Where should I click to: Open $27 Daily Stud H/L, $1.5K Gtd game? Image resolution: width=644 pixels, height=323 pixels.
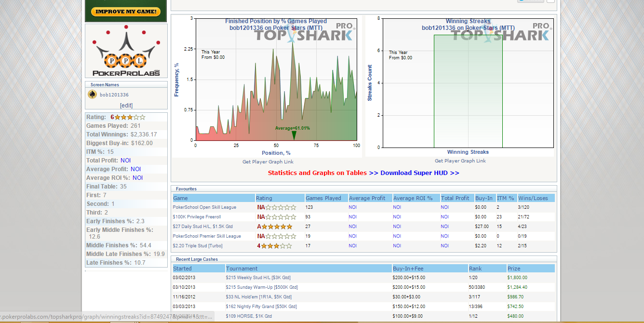[x=202, y=227]
